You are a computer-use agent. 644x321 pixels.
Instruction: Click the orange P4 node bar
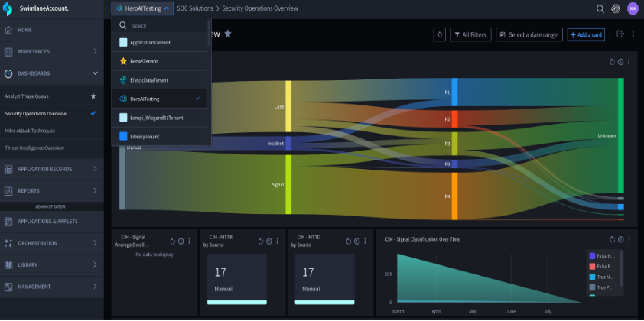tap(454, 196)
